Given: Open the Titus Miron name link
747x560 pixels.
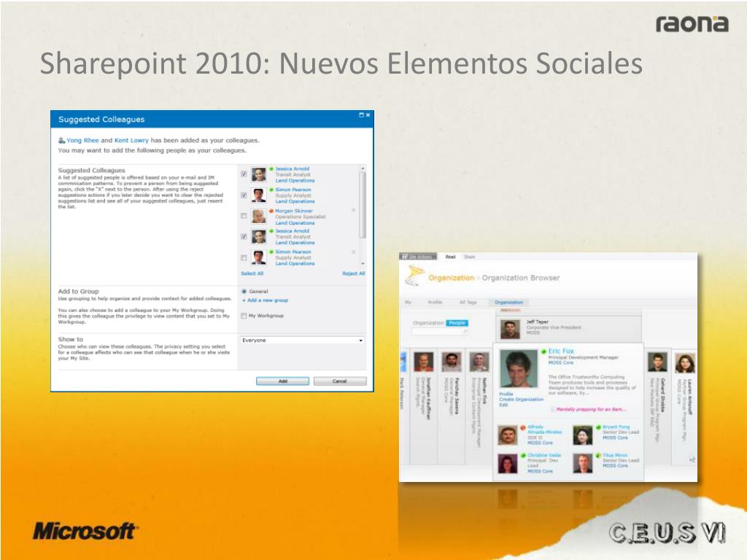Looking at the screenshot, I should [x=615, y=455].
